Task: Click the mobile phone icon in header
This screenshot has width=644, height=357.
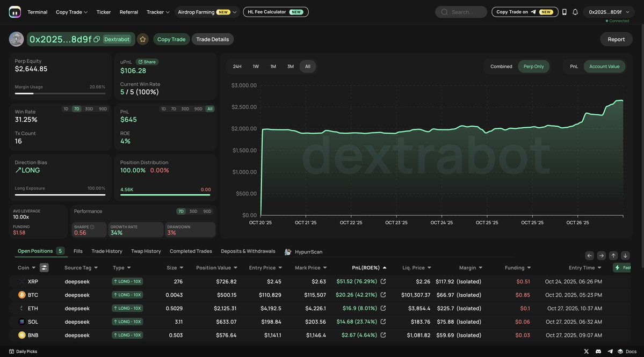Action: (x=564, y=12)
